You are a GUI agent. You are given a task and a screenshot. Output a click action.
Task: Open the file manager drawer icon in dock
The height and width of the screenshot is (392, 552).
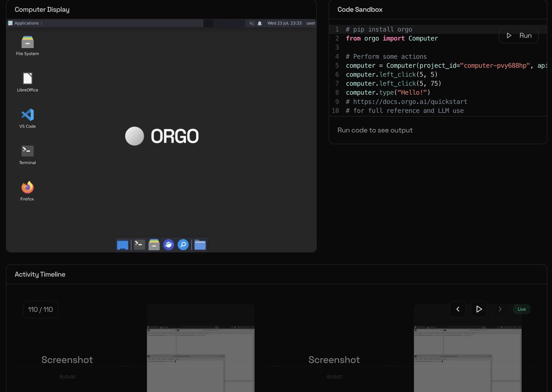[154, 245]
